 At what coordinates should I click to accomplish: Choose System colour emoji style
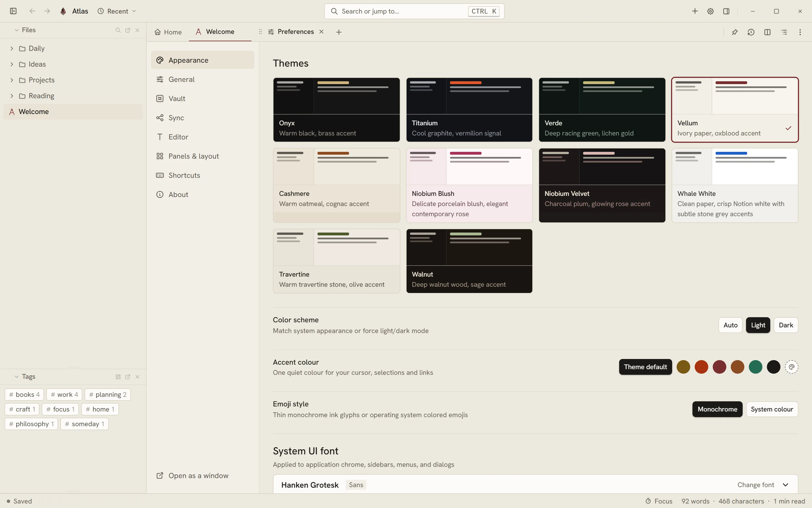click(x=772, y=409)
